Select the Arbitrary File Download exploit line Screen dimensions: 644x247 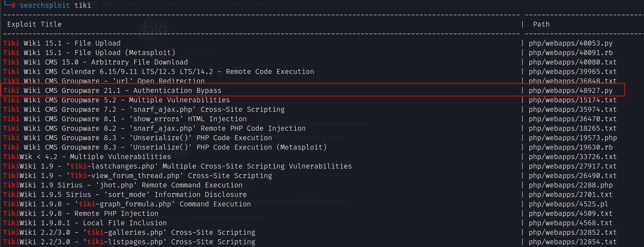point(95,62)
